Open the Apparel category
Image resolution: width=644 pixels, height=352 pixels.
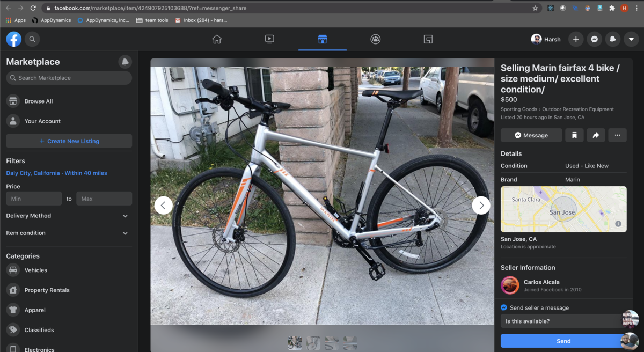69,310
